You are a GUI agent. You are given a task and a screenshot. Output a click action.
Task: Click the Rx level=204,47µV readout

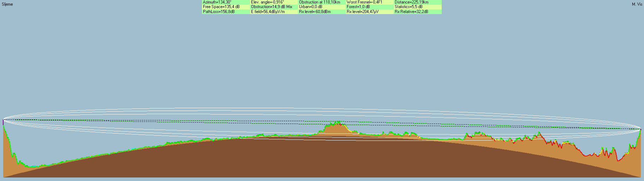click(x=363, y=12)
